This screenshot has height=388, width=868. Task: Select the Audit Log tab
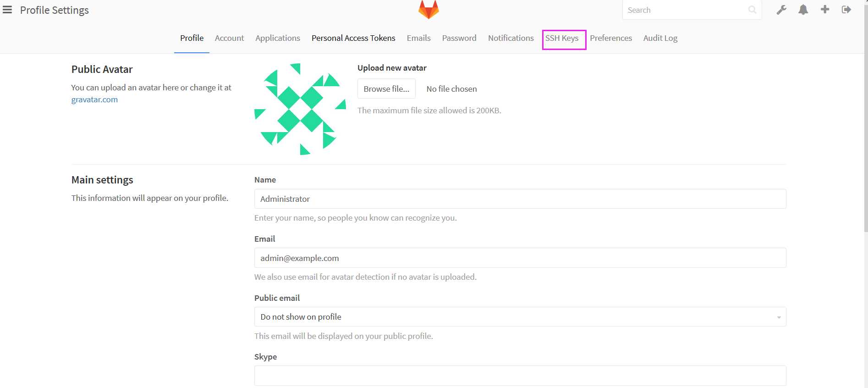(660, 38)
